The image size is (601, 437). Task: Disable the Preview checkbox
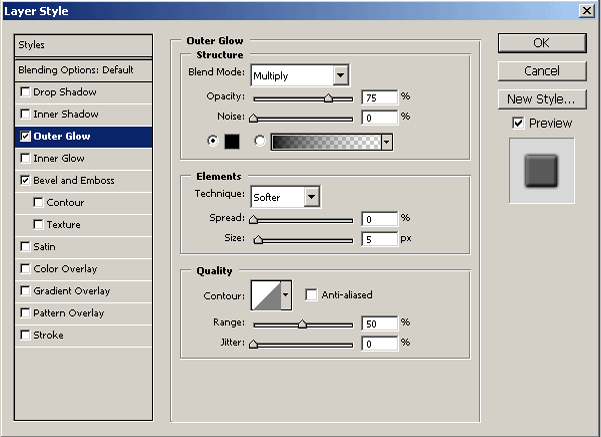coord(518,123)
